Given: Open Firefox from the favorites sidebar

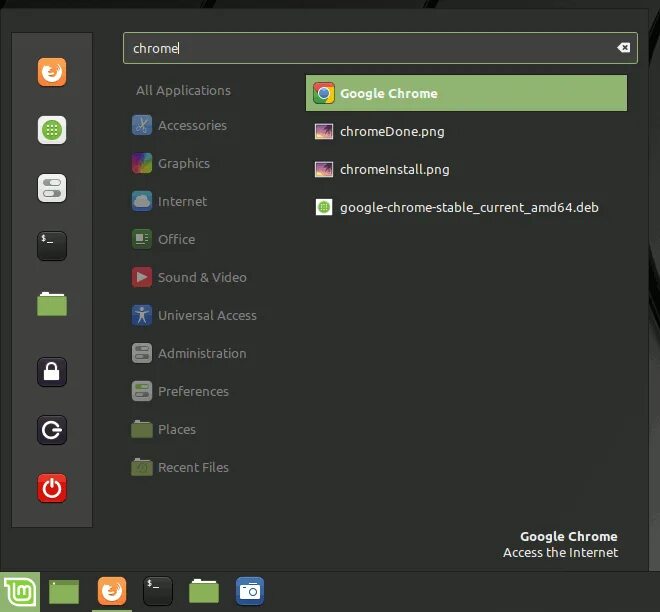Looking at the screenshot, I should point(52,72).
